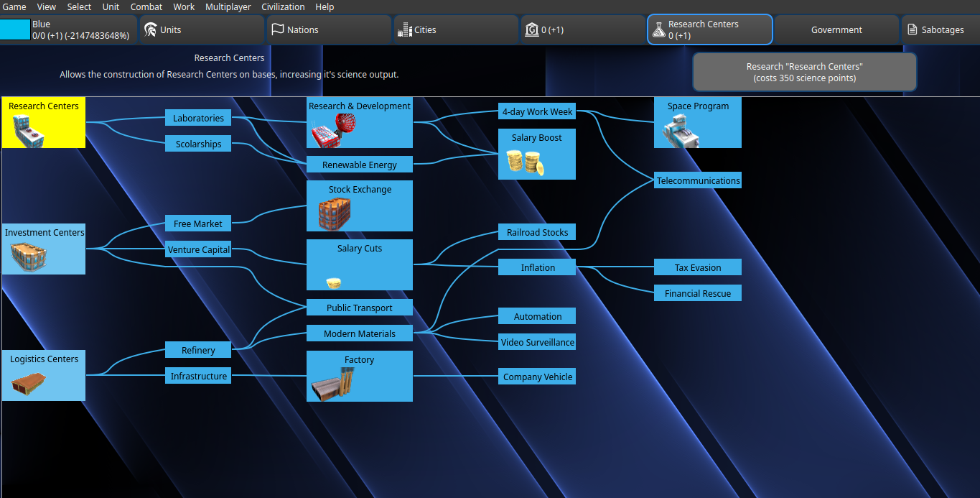Click the Salary Boost coins icon

pyautogui.click(x=526, y=162)
